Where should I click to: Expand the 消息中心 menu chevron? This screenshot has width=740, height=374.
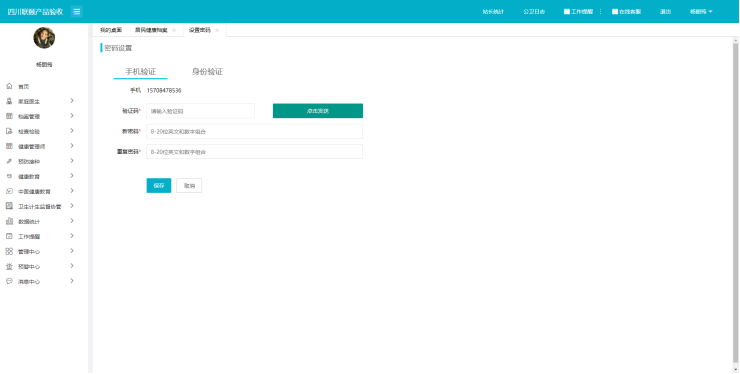tap(72, 281)
